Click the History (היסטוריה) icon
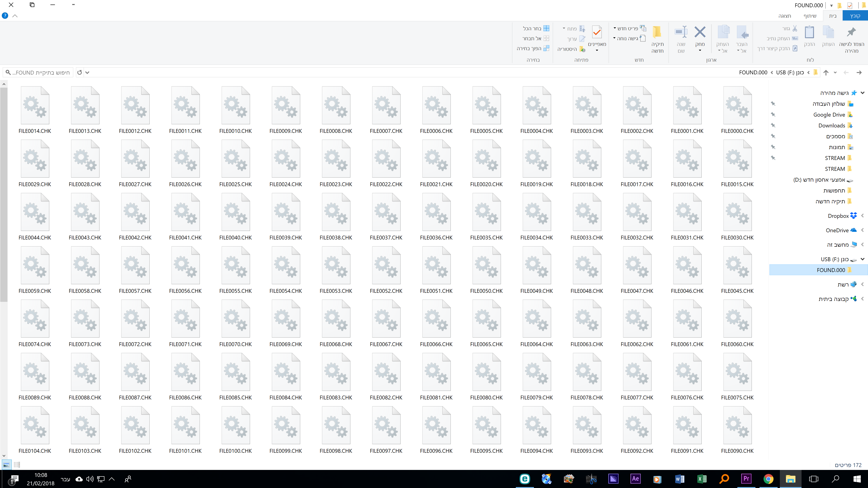The width and height of the screenshot is (868, 488). 582,49
